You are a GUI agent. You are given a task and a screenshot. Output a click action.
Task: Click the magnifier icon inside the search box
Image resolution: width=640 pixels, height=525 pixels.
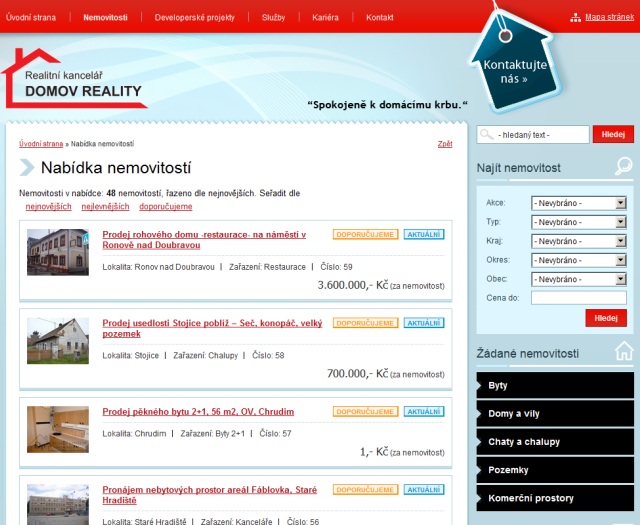487,134
